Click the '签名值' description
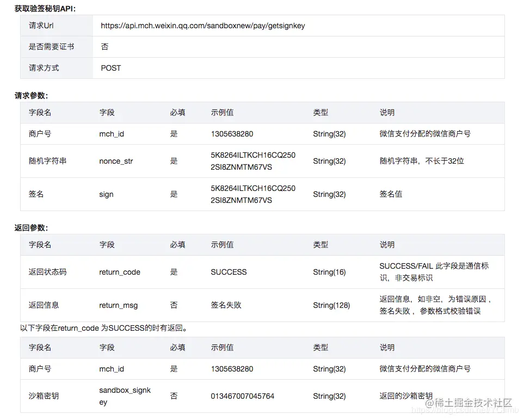524x420 pixels. pyautogui.click(x=391, y=194)
